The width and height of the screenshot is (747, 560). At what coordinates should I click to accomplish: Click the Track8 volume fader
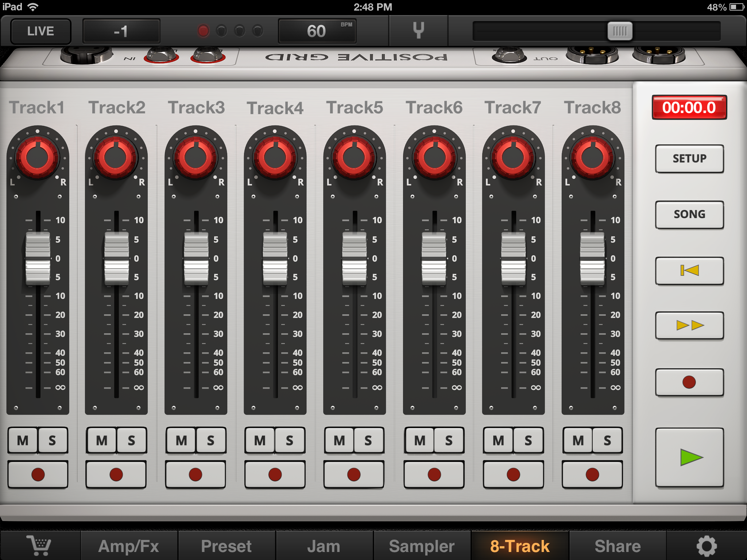pyautogui.click(x=592, y=258)
